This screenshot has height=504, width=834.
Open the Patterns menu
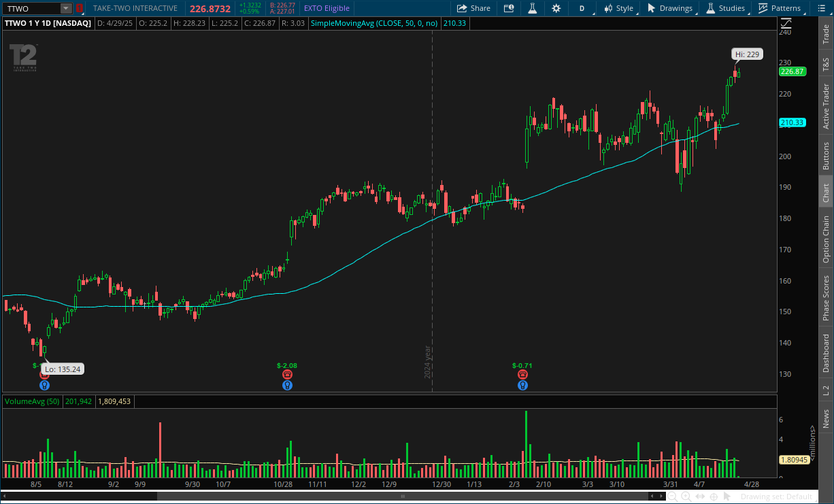[780, 8]
